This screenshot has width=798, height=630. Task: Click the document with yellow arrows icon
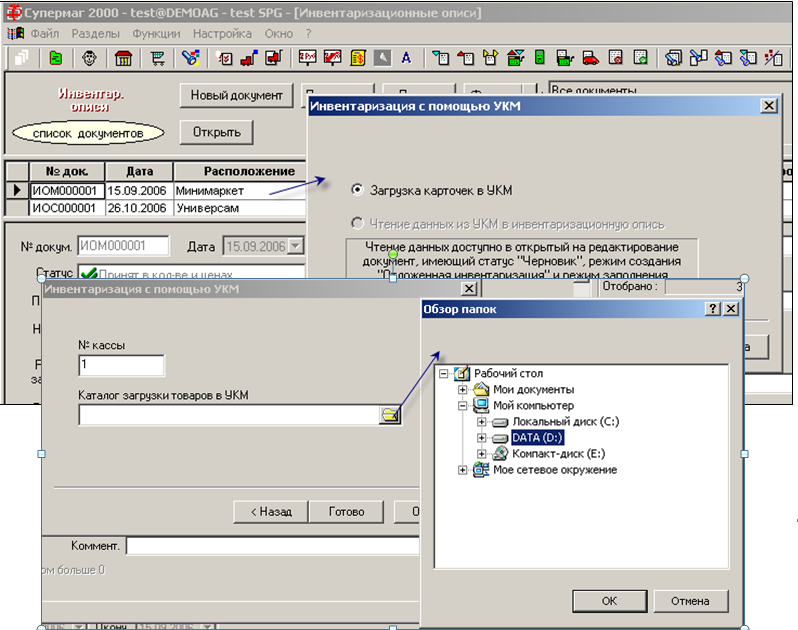point(490,58)
